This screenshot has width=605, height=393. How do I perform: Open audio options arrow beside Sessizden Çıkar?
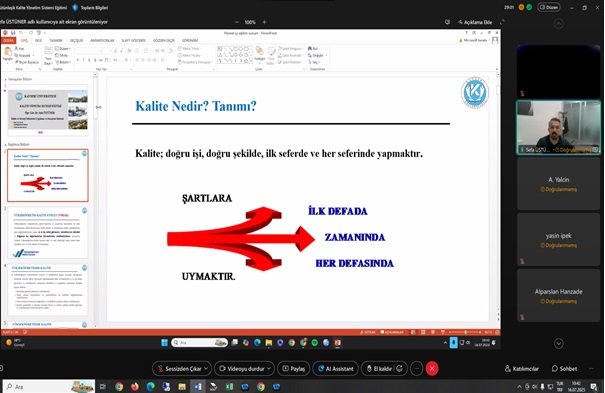pyautogui.click(x=206, y=369)
